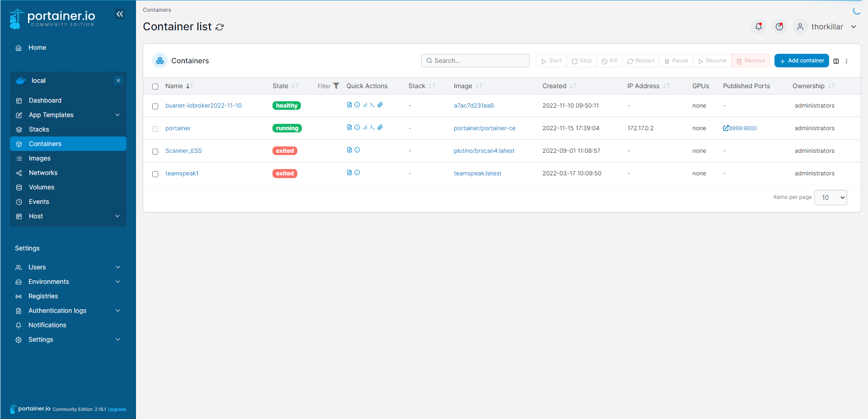Viewport: 868px width, 419px height.
Task: Open the thorkillar user menu
Action: 827,27
